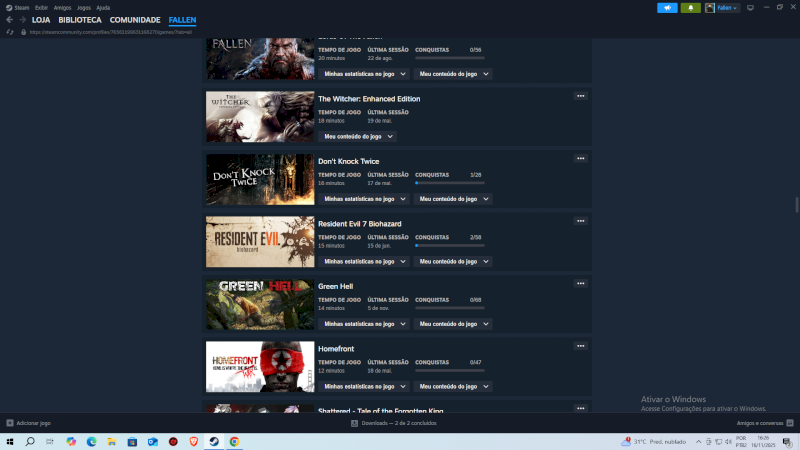Expand 'Minhas estatísticas no jogo' for Resident Evil 7
Screen dimensions: 800x450
364,262
